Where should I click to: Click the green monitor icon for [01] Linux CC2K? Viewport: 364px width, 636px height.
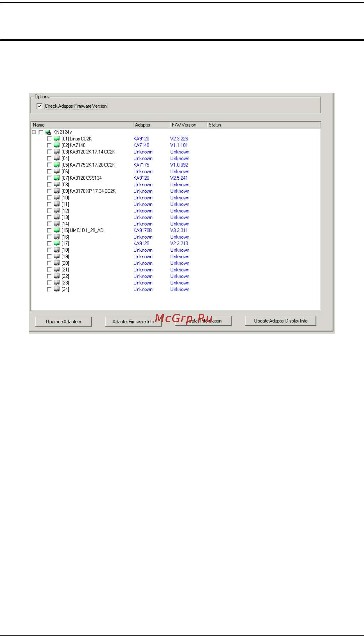[x=57, y=139]
